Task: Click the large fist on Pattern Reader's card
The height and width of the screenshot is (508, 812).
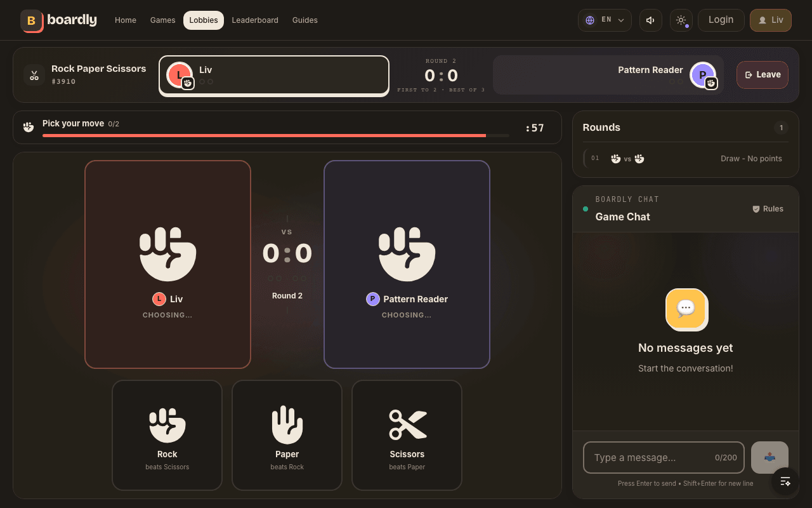Action: [x=407, y=254]
